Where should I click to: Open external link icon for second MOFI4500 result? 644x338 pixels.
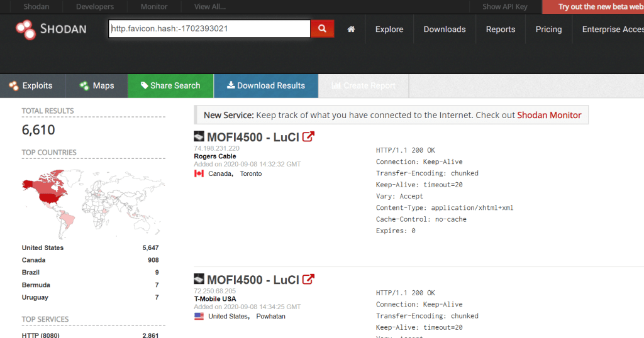[308, 280]
